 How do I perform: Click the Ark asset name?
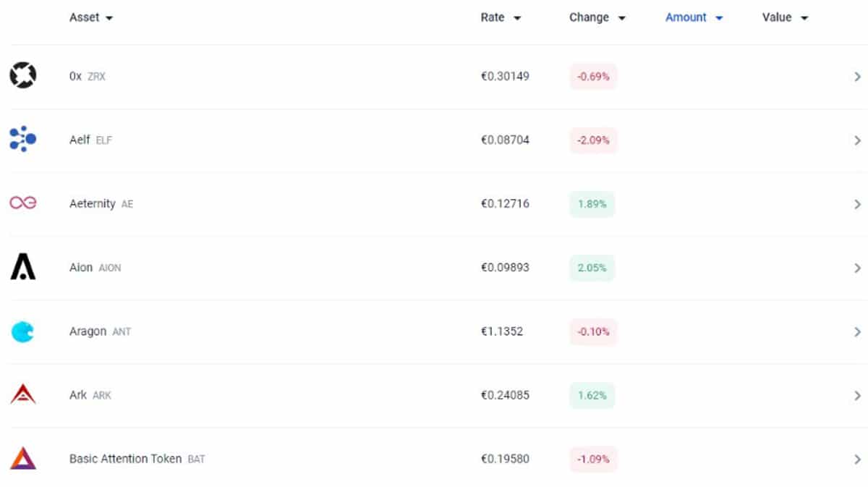[78, 395]
